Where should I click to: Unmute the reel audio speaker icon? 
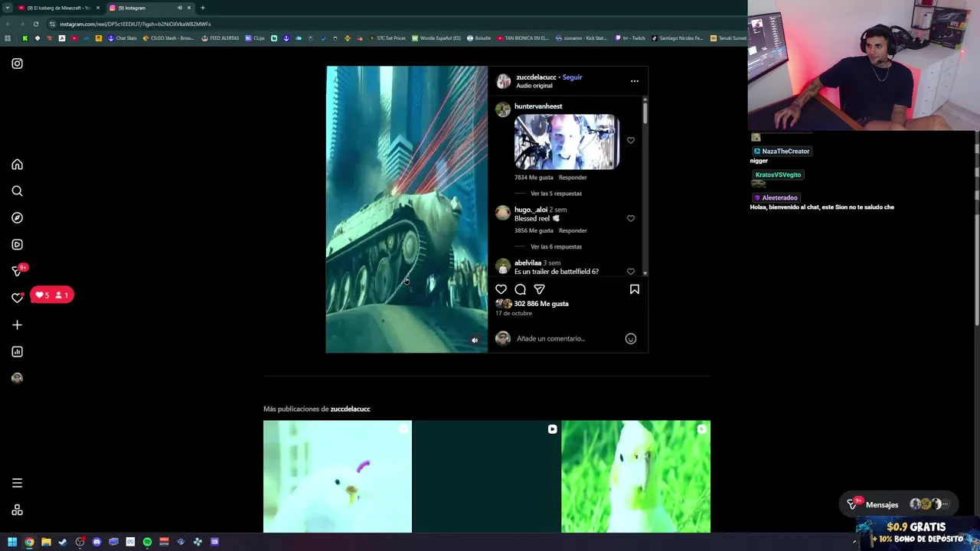pyautogui.click(x=474, y=341)
